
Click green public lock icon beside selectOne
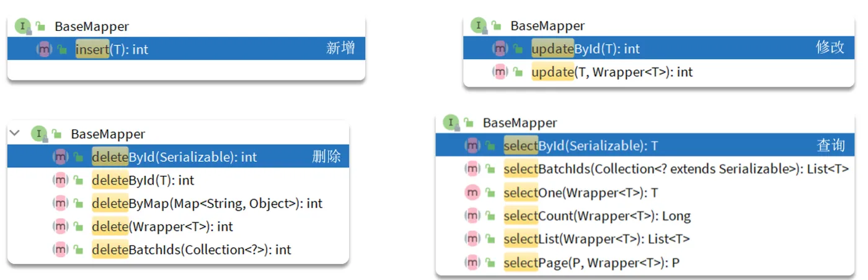coord(490,193)
